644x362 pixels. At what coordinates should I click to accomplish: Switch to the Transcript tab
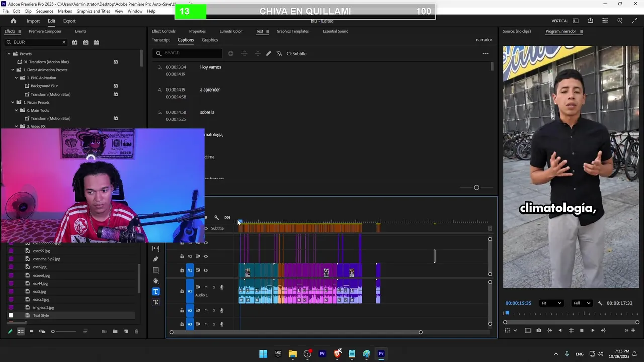[160, 40]
